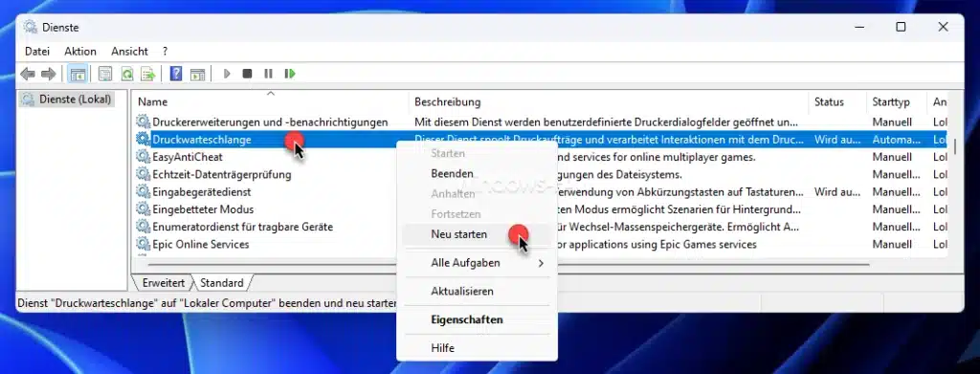The width and height of the screenshot is (980, 374).
Task: Click gear icon beside Eingabegerätedienst
Action: pos(144,191)
